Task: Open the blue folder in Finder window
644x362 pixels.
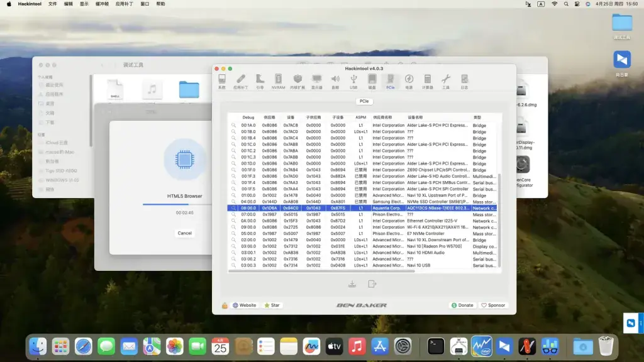Action: pyautogui.click(x=189, y=89)
